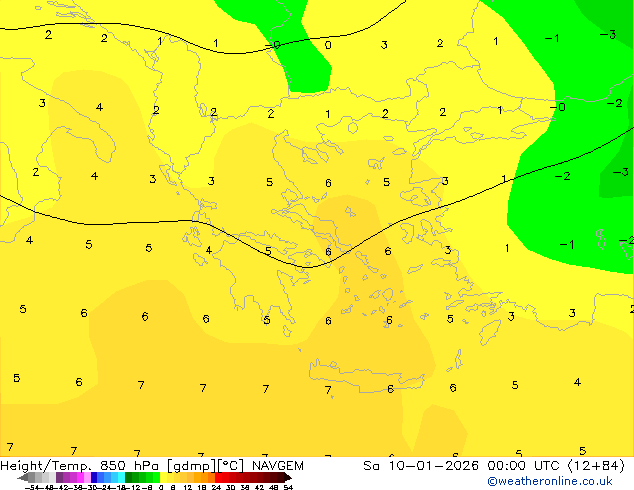Click the NAVGEM model label
634x490 pixels.
pyautogui.click(x=278, y=466)
